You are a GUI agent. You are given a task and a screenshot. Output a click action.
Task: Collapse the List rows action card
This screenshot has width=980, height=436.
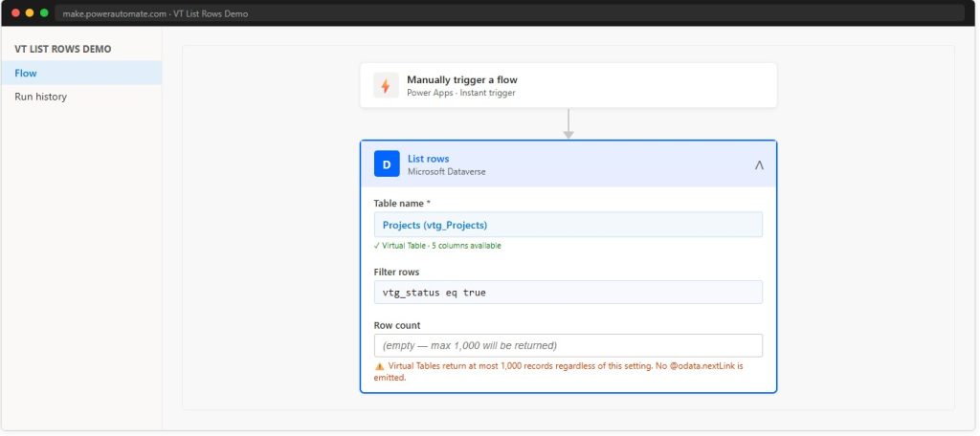pyautogui.click(x=759, y=164)
